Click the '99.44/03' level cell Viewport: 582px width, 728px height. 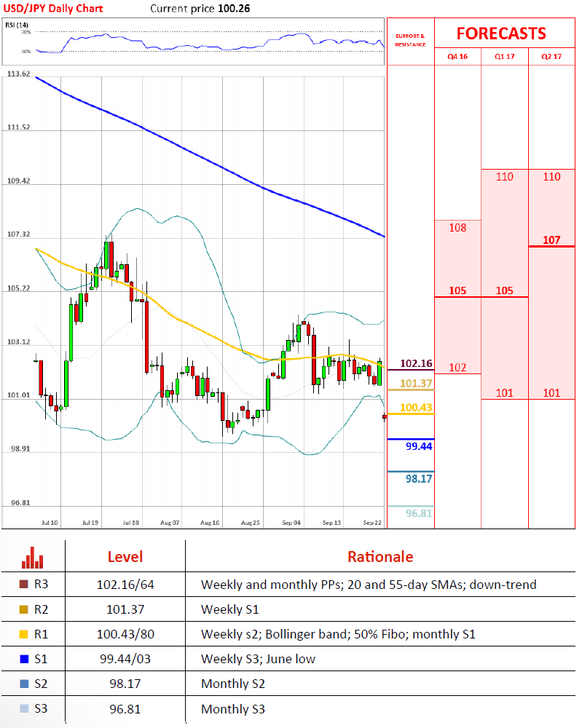pyautogui.click(x=125, y=660)
